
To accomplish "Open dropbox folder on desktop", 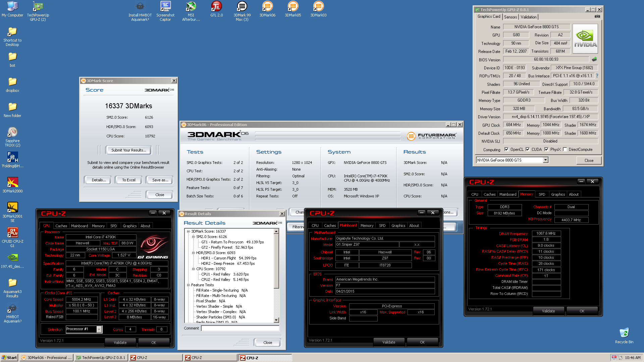I will pyautogui.click(x=12, y=84).
